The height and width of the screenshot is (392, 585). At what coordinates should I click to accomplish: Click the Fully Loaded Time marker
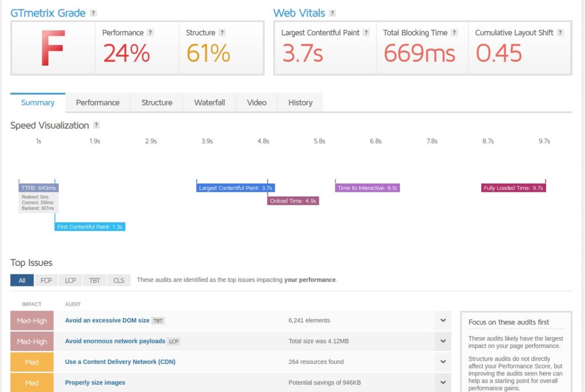[x=514, y=188]
